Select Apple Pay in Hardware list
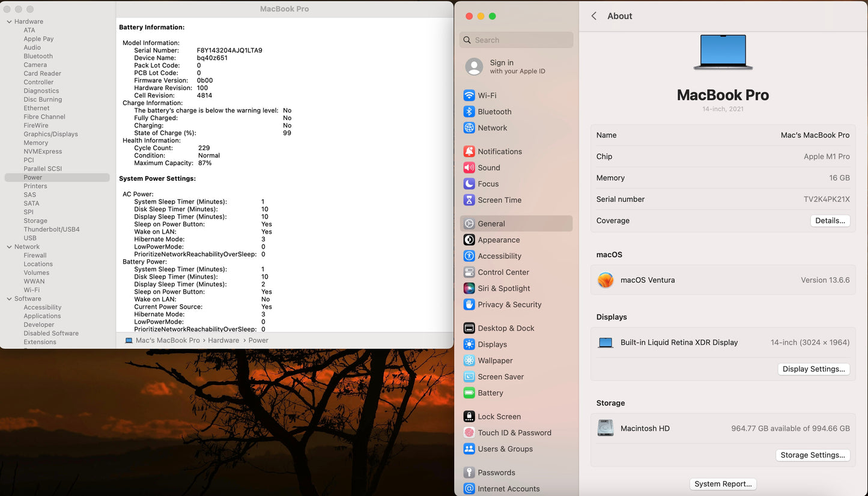 [x=38, y=39]
